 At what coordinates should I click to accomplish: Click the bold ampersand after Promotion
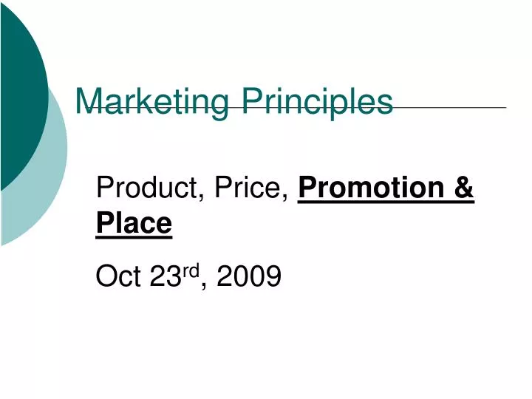point(464,188)
